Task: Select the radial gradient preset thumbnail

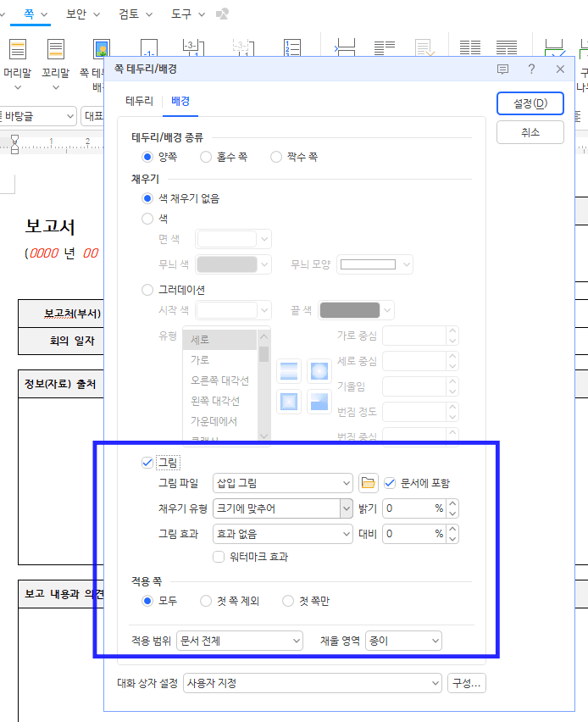Action: 319,371
